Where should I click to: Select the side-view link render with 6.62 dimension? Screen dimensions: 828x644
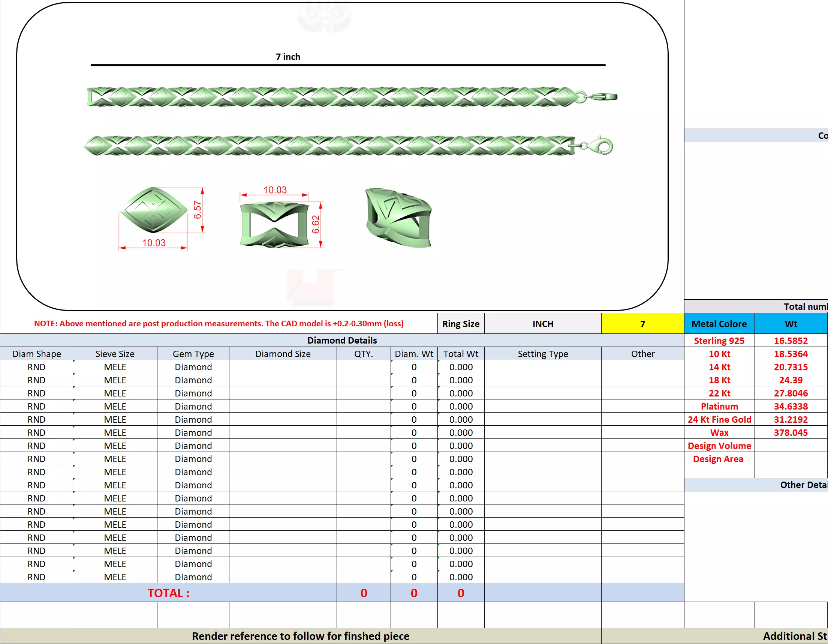pyautogui.click(x=274, y=225)
